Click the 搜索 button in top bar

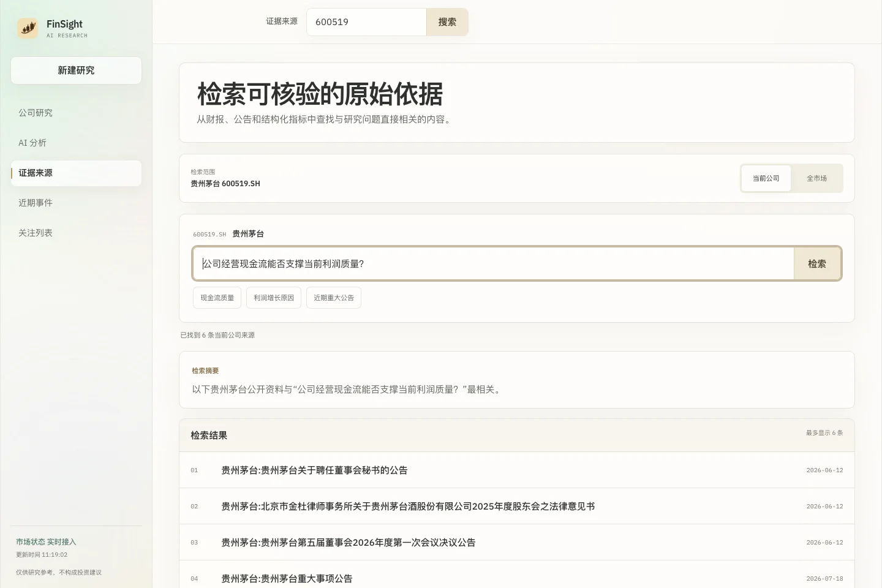click(447, 22)
